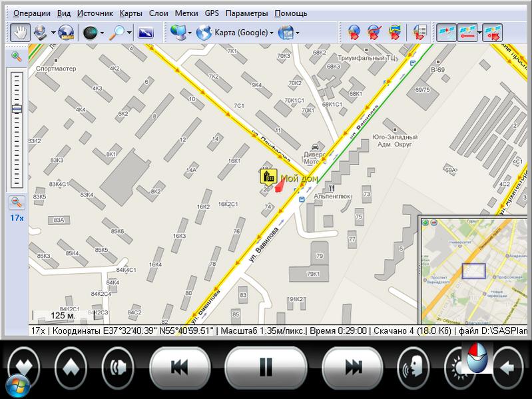Image resolution: width=532 pixels, height=399 pixels.
Task: Toggle the clear GPS track button
Action: (493, 32)
